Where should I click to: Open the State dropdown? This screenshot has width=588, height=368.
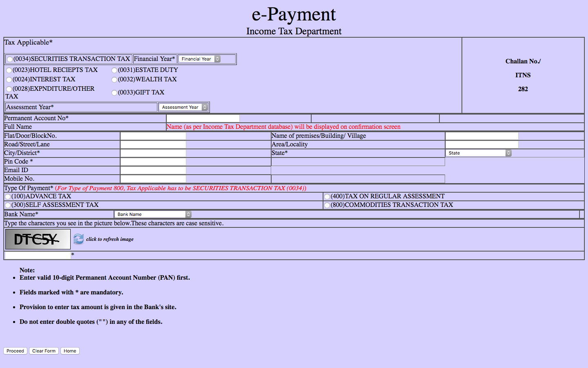(x=478, y=153)
